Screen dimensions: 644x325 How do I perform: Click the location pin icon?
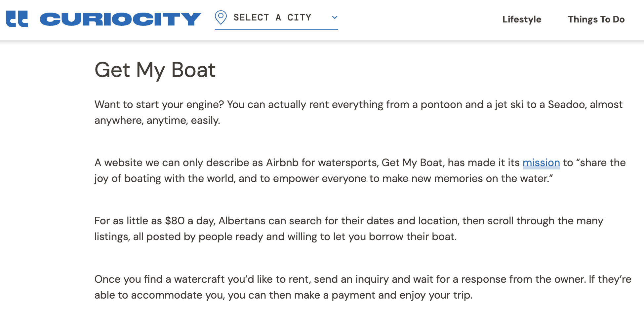(x=221, y=18)
